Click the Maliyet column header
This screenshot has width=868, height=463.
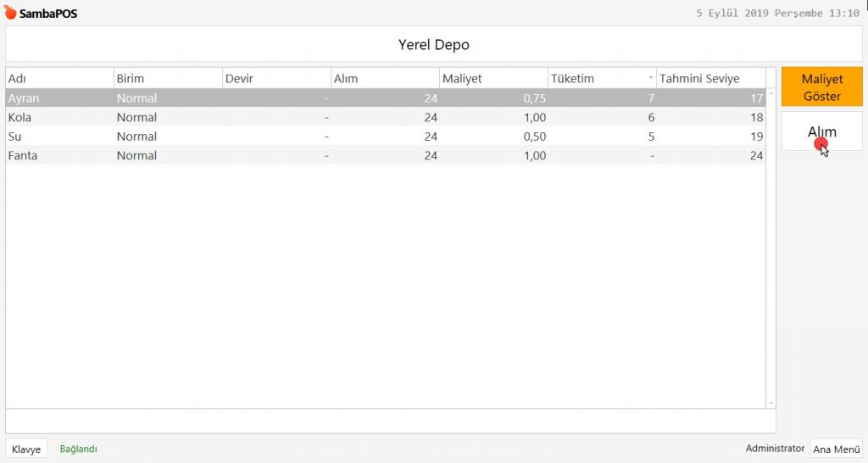pyautogui.click(x=493, y=79)
